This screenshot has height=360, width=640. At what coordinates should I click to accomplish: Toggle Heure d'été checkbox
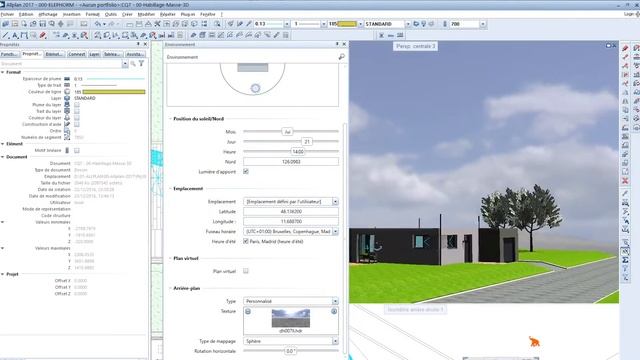tap(246, 241)
